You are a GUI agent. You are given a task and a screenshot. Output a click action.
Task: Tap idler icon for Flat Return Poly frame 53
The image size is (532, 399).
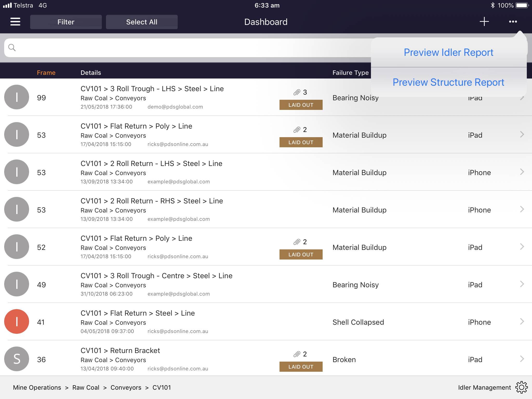pyautogui.click(x=17, y=135)
